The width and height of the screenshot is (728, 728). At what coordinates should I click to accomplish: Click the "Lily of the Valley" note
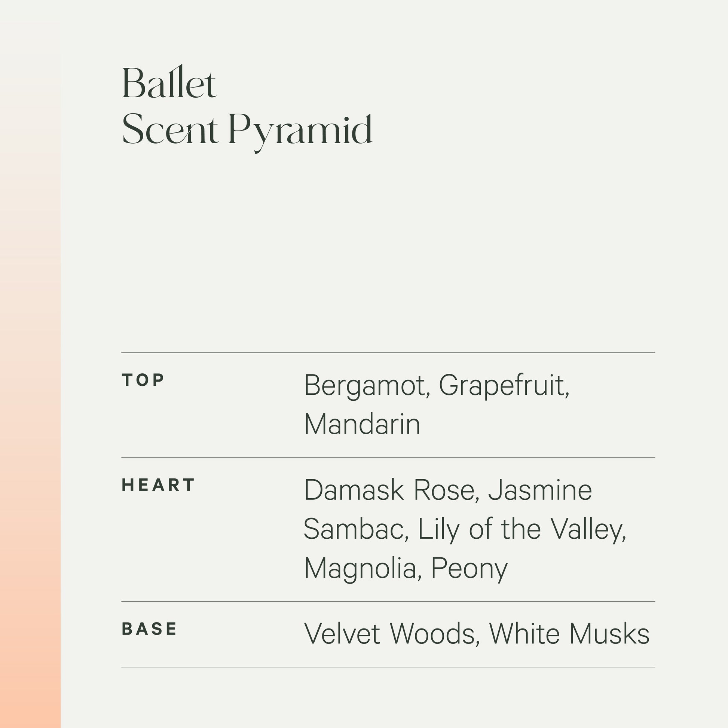click(x=521, y=529)
